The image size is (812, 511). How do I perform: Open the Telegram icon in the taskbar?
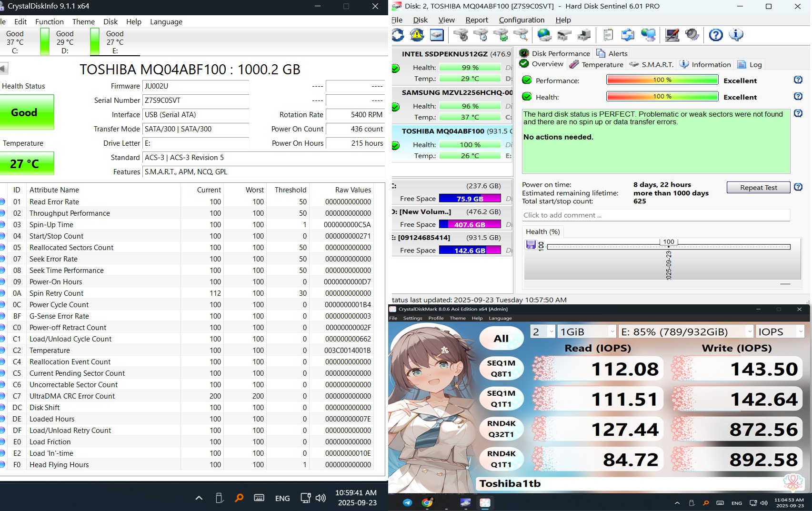[408, 502]
